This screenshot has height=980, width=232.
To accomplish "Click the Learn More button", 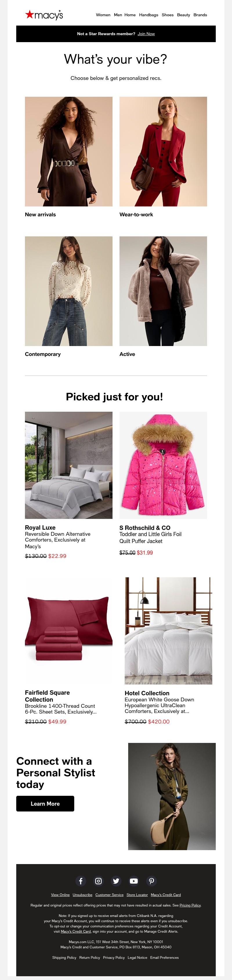I will (x=45, y=803).
